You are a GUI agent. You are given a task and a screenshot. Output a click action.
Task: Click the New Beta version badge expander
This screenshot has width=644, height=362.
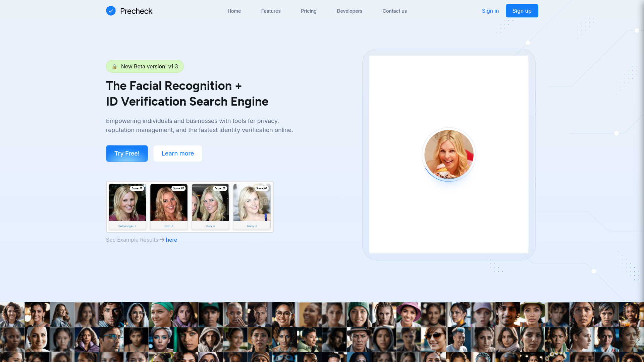145,66
